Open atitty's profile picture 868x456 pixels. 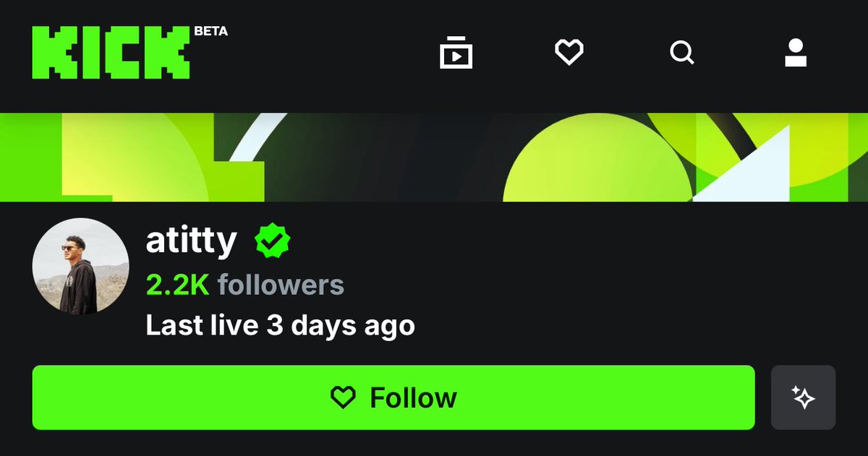click(x=80, y=267)
